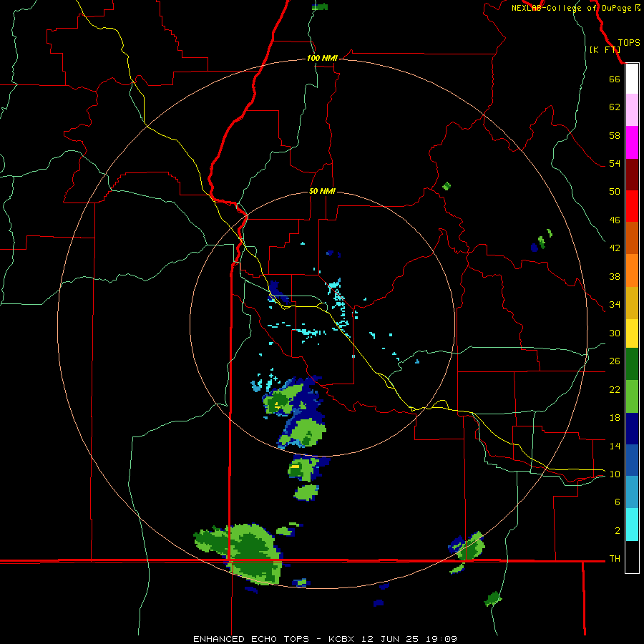This screenshot has height=644, width=644.
Task: Select the light green 22 K FT swatch
Action: 632,396
